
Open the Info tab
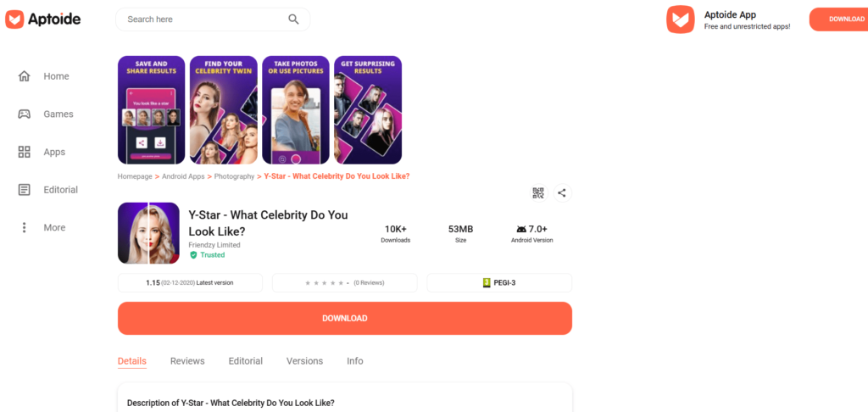(355, 361)
